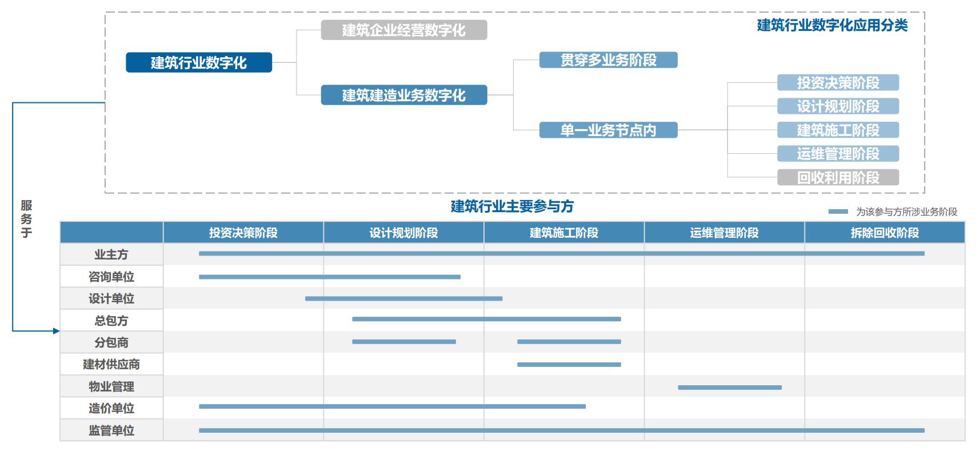Click the 业主方 timeline bar

562,253
